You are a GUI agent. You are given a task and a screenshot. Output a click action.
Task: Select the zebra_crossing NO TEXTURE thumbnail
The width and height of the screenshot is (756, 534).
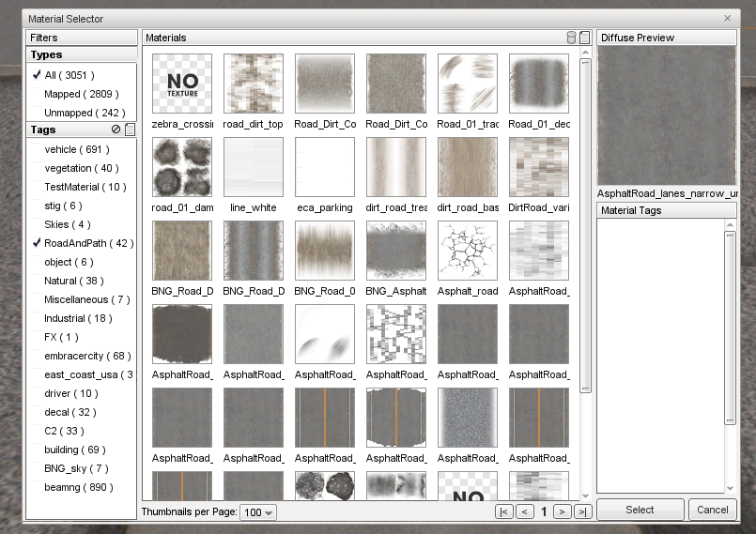coord(182,84)
